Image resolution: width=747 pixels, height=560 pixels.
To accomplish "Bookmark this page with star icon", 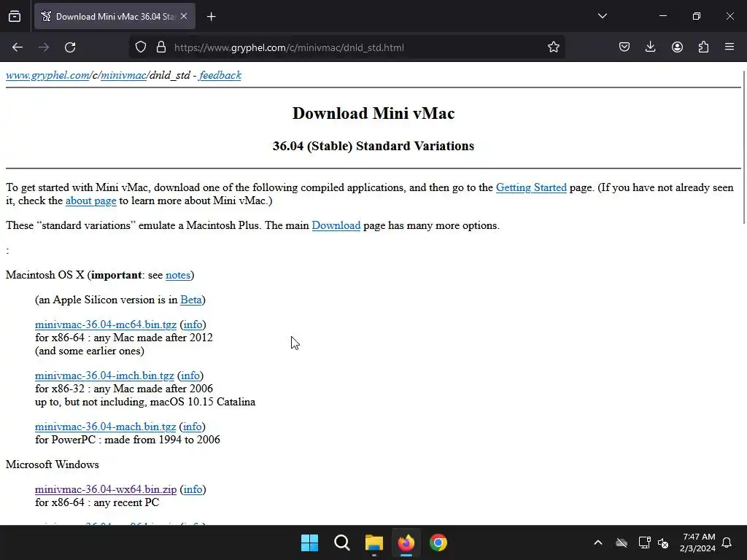I will coord(553,47).
